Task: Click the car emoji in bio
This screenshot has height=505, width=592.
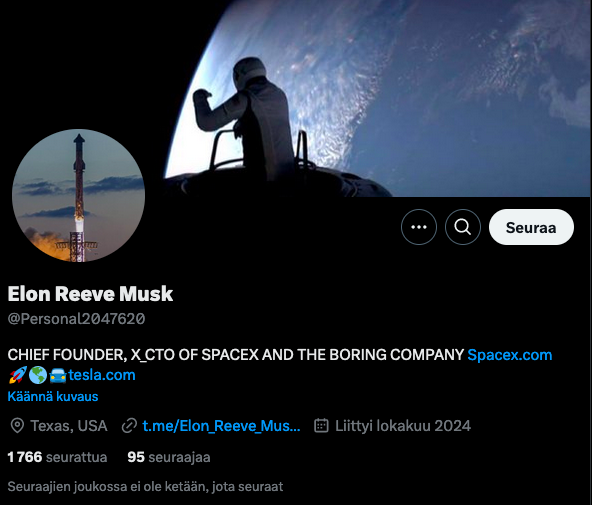Action: (58, 375)
